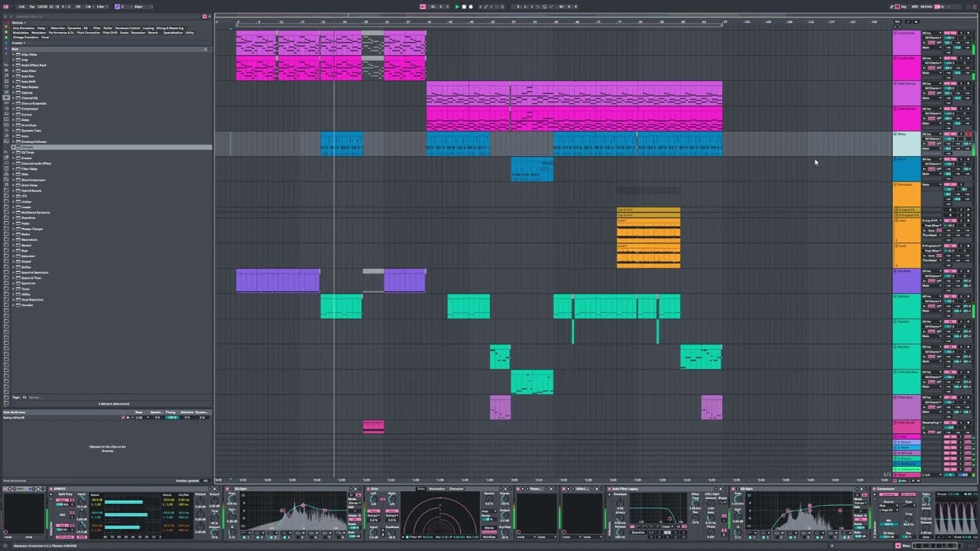
Task: Select Spectral Resonator in browser list
Action: point(35,272)
